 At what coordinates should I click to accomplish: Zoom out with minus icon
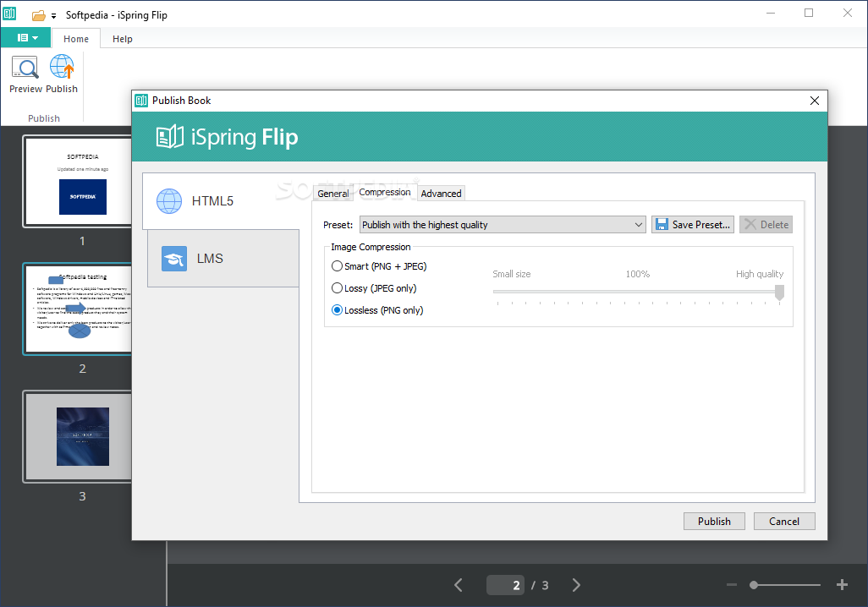(731, 585)
